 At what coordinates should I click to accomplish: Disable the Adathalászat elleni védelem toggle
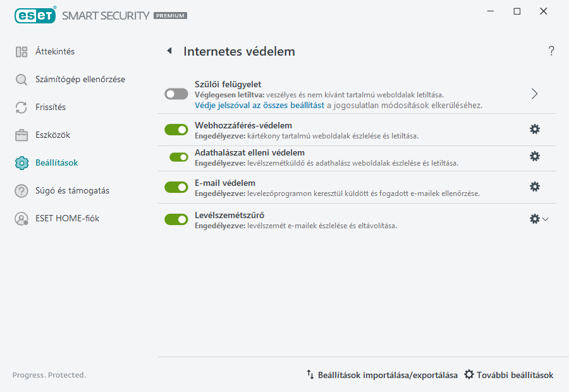point(176,157)
